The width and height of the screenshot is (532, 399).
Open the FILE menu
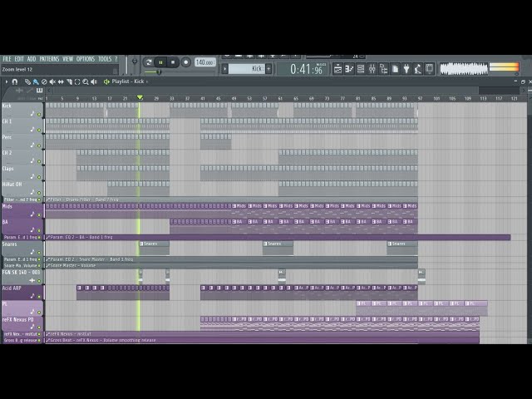(x=7, y=59)
